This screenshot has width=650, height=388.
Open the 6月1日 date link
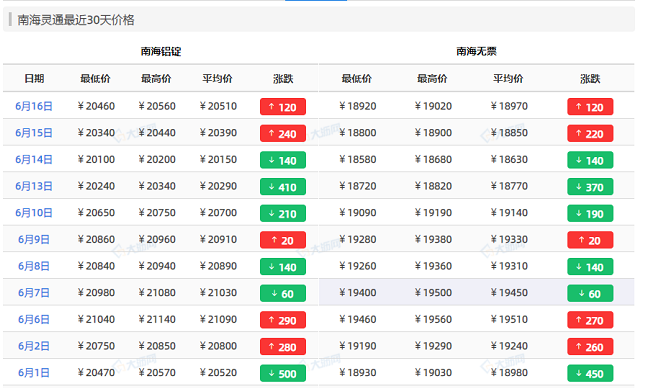[34, 373]
